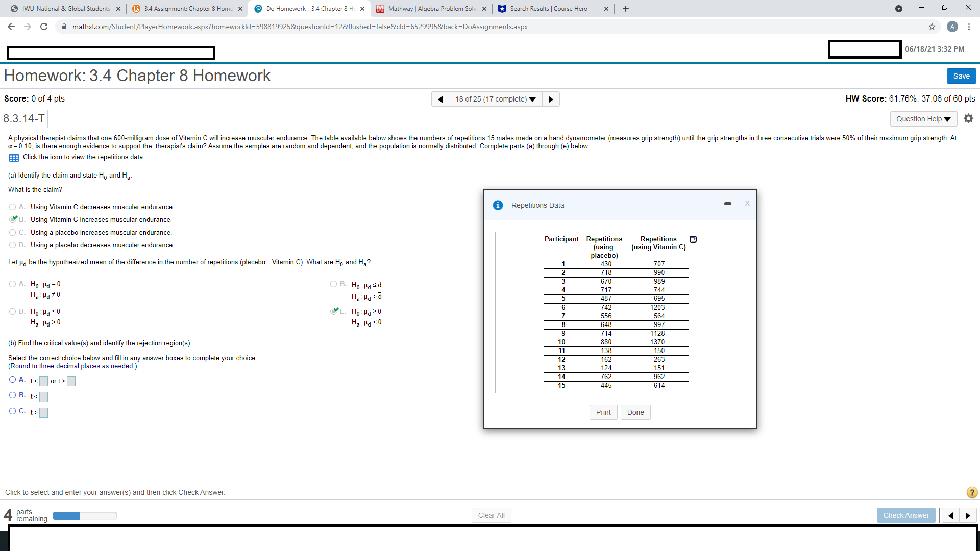The height and width of the screenshot is (551, 980).
Task: Bookmark page with the star icon
Action: 932,27
